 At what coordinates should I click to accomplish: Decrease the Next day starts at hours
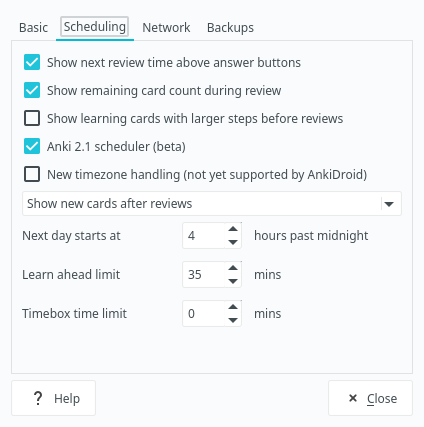[233, 242]
